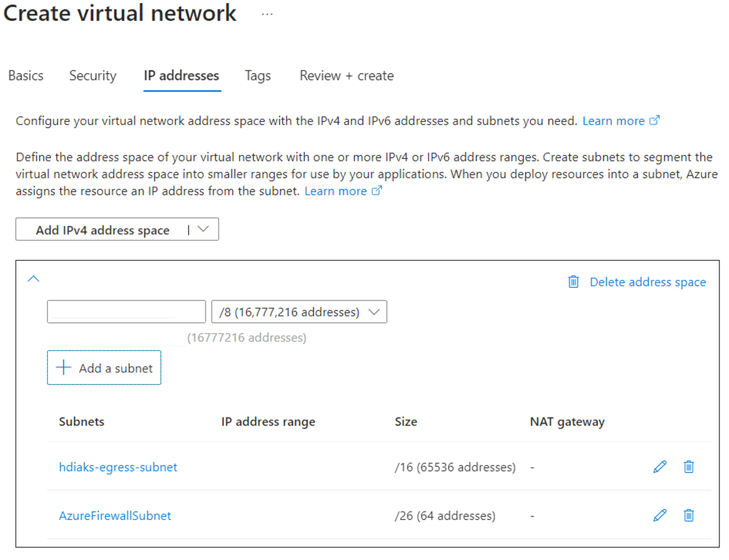Switch to the Security tab
729x560 pixels.
[x=93, y=76]
